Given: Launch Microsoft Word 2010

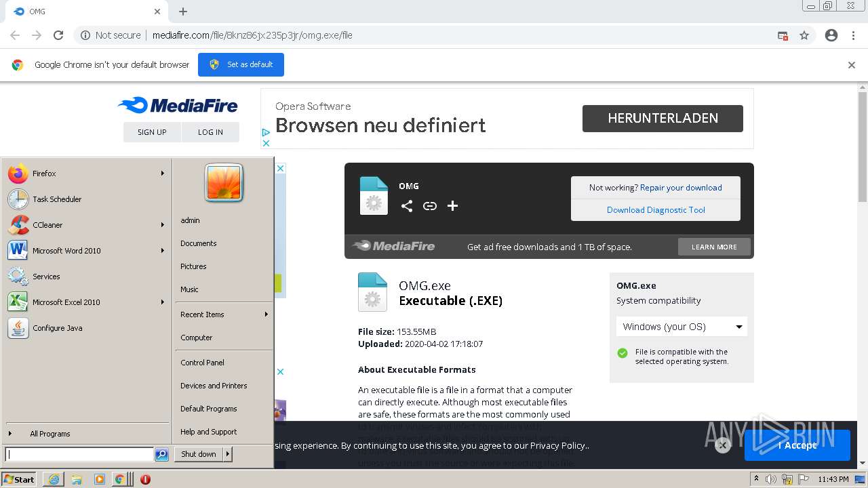Looking at the screenshot, I should tap(86, 251).
